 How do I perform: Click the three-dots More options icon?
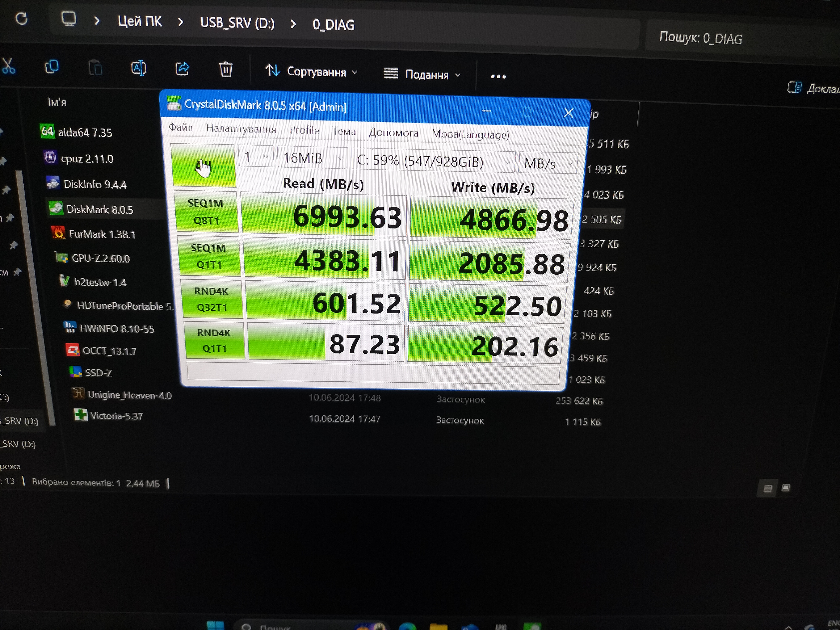coord(498,76)
